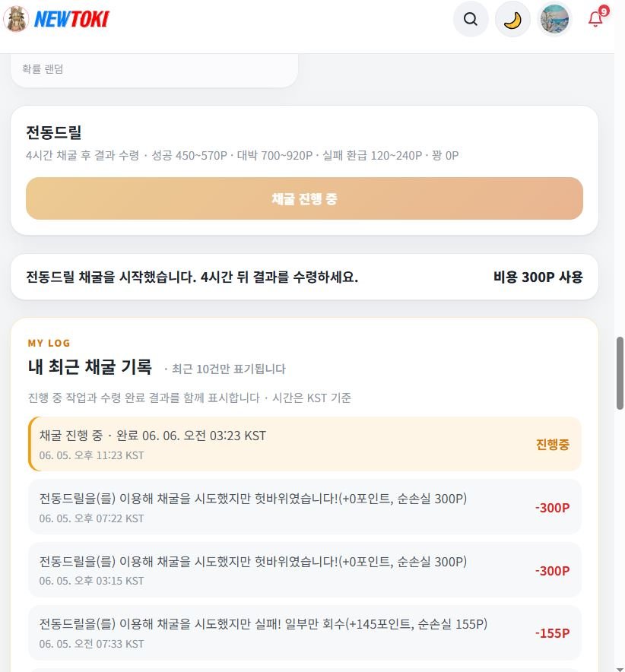Click the 채굴 진행 중 button

(304, 198)
